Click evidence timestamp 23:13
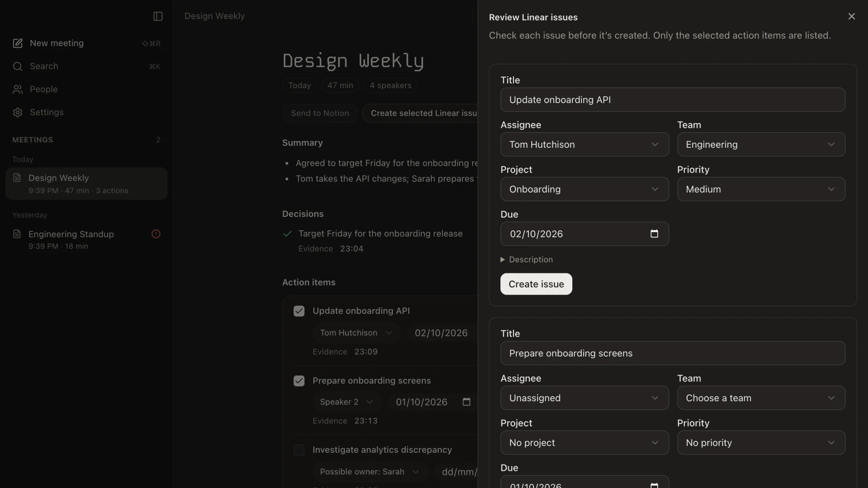Screen dimensions: 868x488 tap(366, 421)
